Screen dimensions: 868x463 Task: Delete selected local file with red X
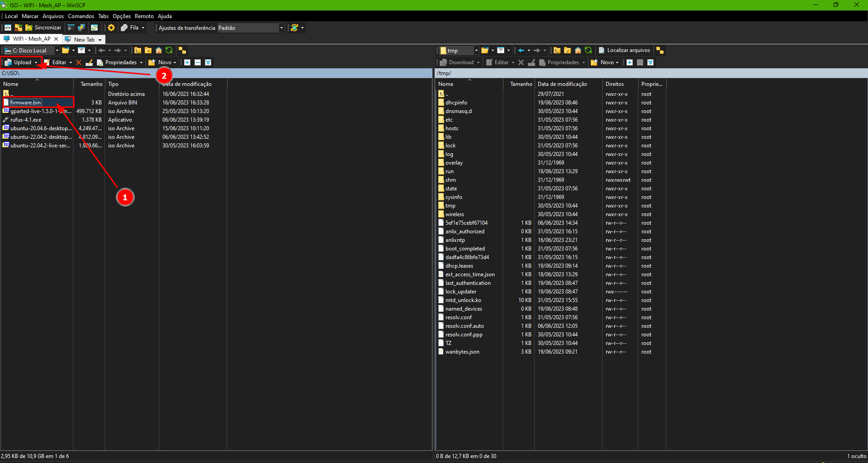tap(79, 62)
